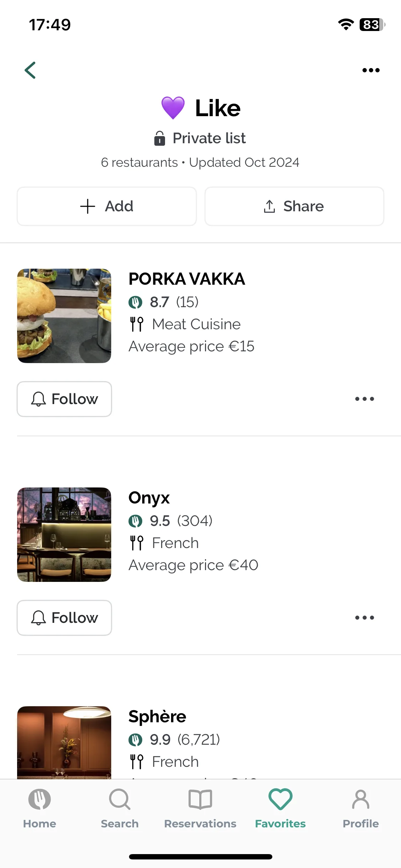The image size is (401, 868).
Task: Tap the Onyx rating badge icon
Action: 135,521
